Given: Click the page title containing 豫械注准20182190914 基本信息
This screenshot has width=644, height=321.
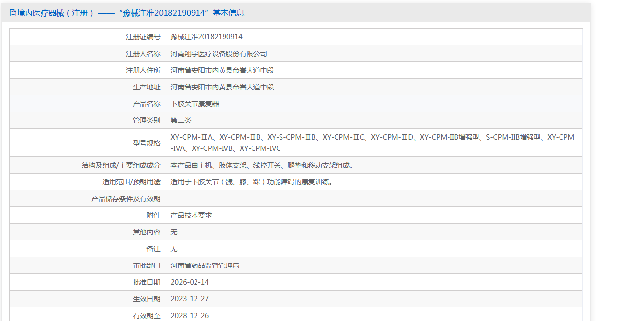Looking at the screenshot, I should [x=130, y=13].
